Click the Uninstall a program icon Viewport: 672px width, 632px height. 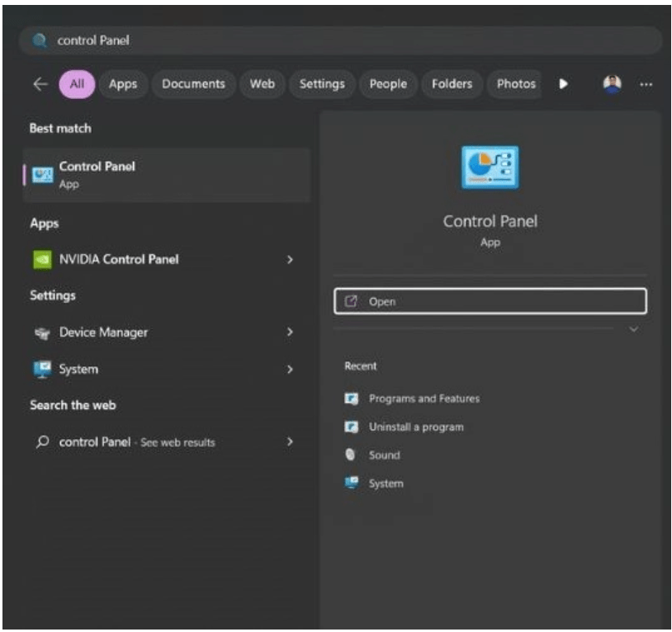click(x=352, y=427)
